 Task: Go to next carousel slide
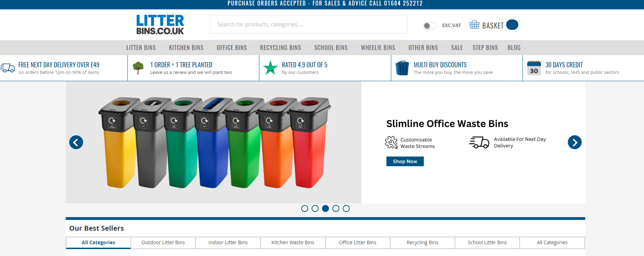point(575,142)
